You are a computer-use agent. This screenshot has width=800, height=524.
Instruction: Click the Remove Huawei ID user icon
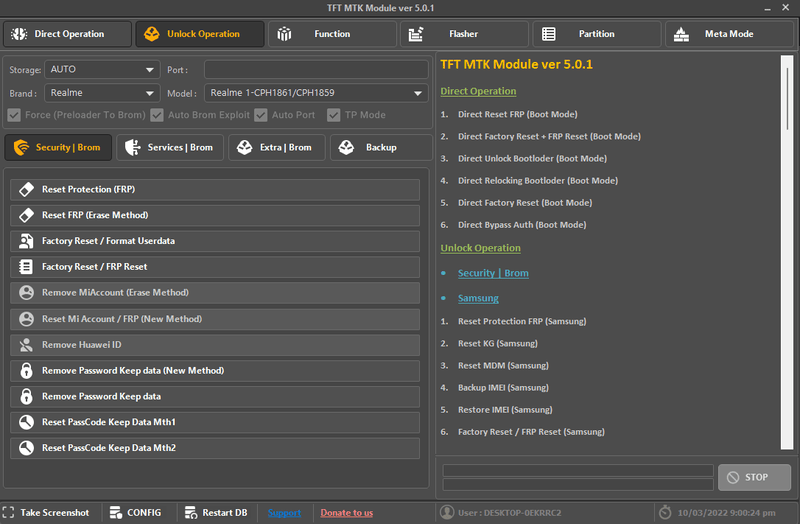26,345
